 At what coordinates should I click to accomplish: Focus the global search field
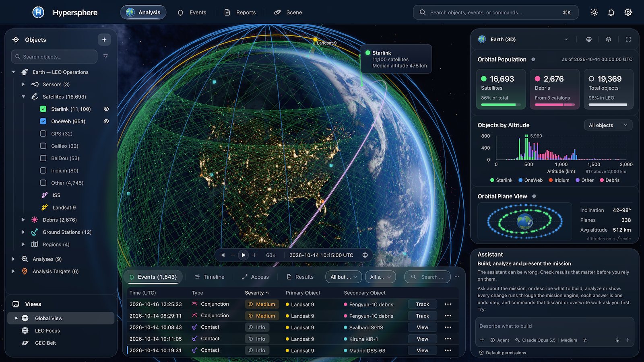495,12
